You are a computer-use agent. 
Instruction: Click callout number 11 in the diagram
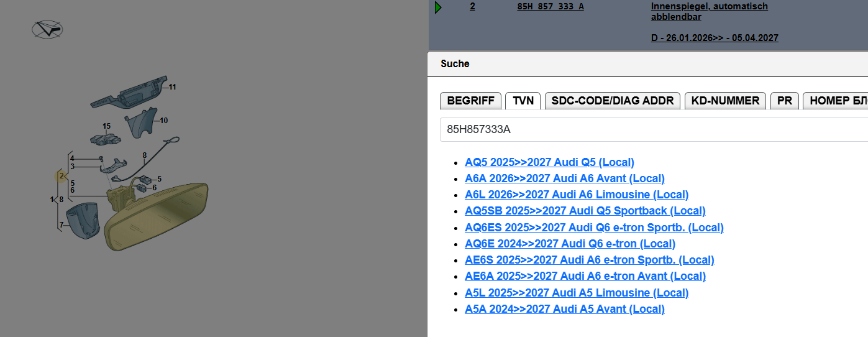[x=172, y=87]
